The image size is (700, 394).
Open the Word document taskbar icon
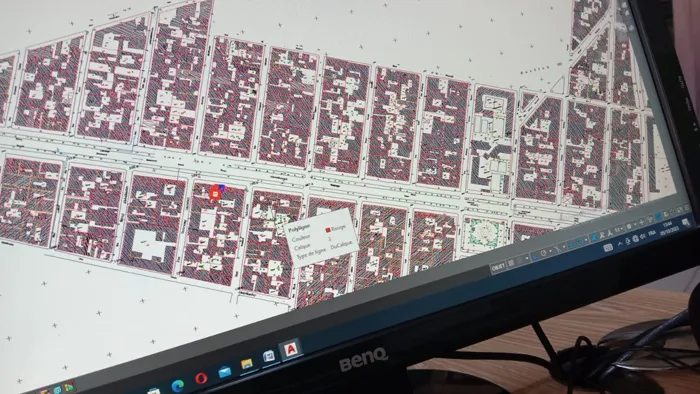[268, 357]
